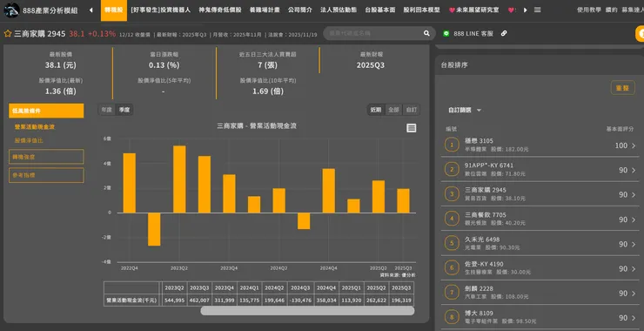Viewport: 644px width, 331px height.
Task: Click the 2025Q3 latest report value
Action: [x=371, y=65]
